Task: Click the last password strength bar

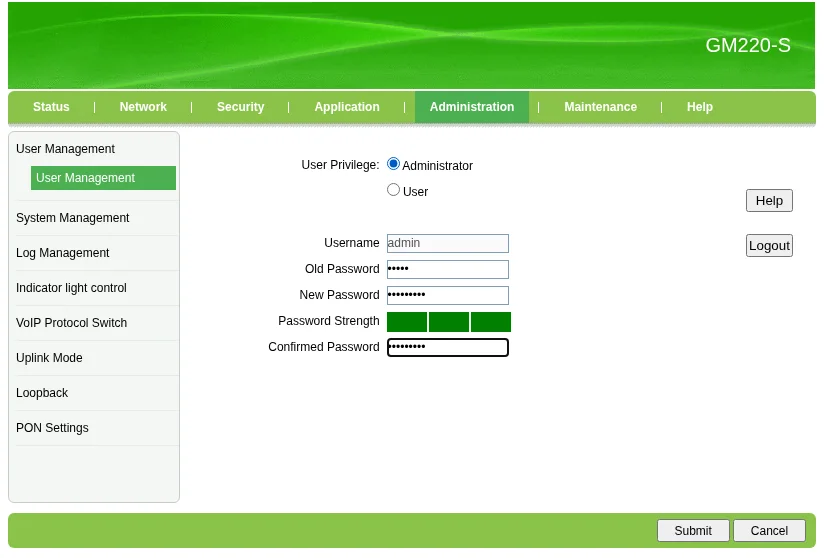Action: 491,322
